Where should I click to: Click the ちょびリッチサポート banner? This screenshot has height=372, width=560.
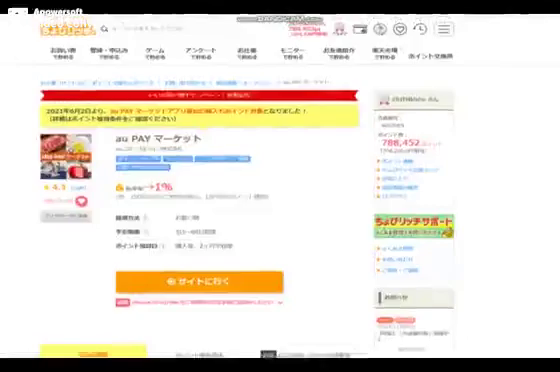pyautogui.click(x=414, y=226)
